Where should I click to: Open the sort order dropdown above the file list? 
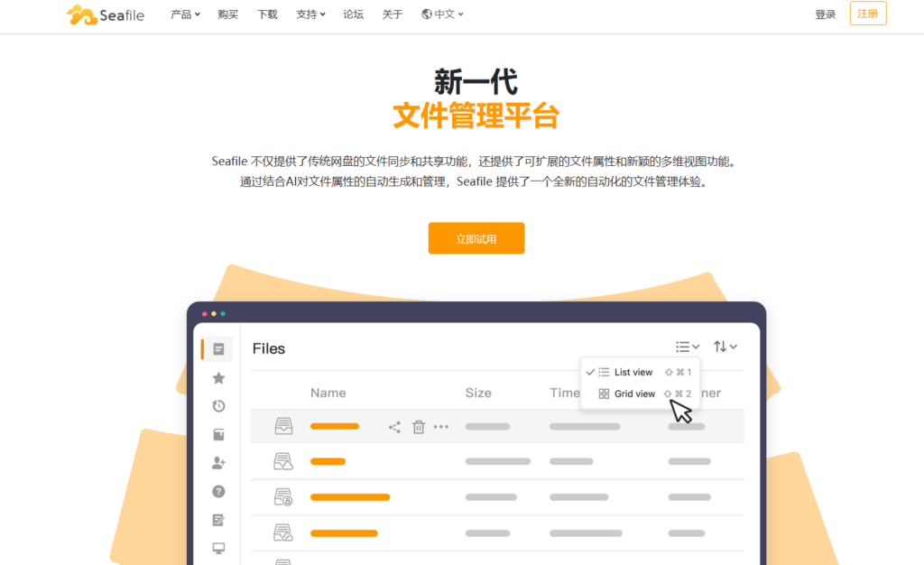725,346
